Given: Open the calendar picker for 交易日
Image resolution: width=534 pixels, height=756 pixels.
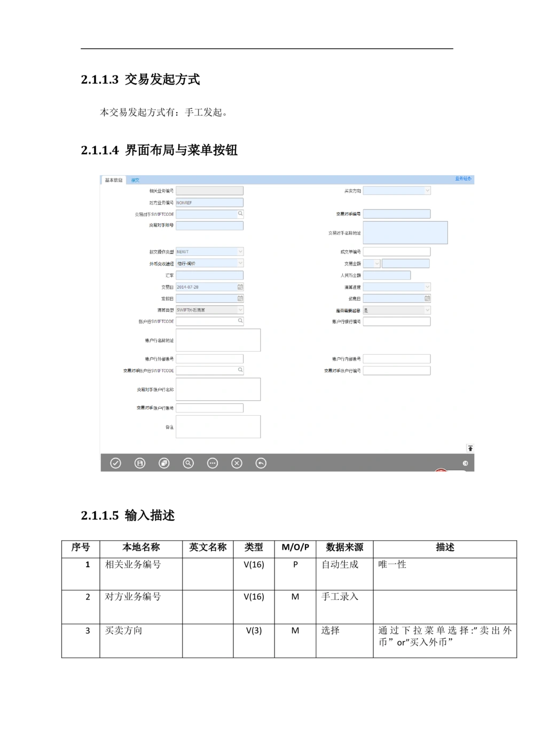Looking at the screenshot, I should point(240,287).
